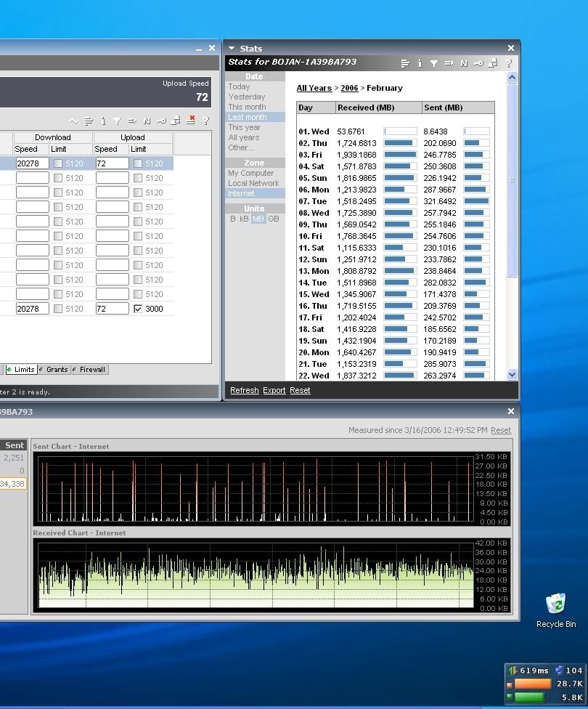Click red X delete icon in left toolbar
Screen dimensions: 588x709
191,120
